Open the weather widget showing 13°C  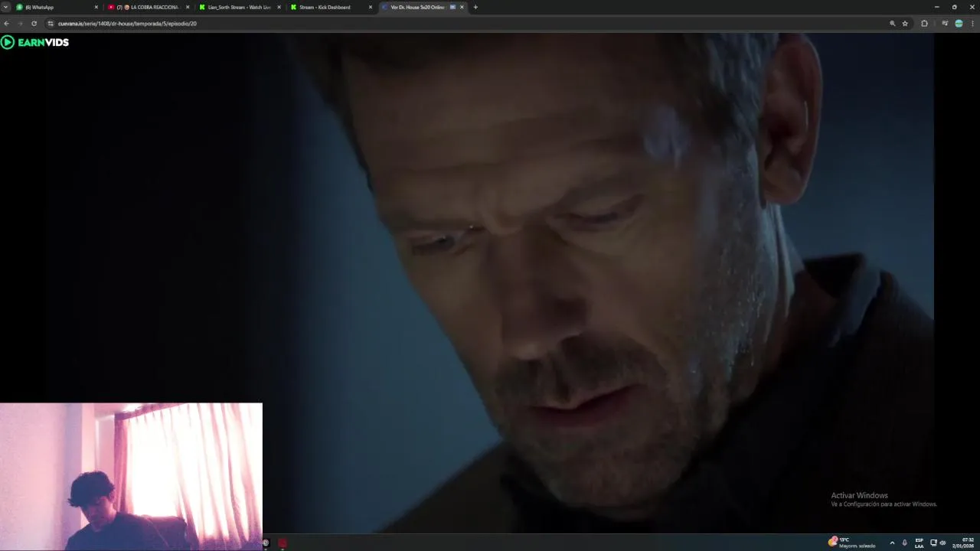click(851, 543)
